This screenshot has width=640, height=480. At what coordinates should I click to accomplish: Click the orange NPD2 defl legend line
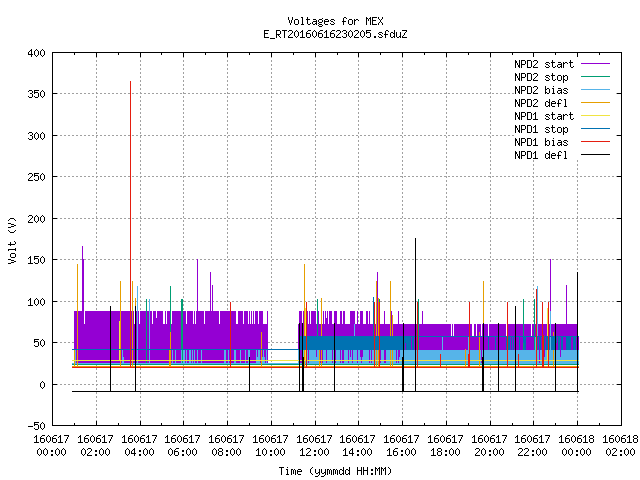[x=596, y=103]
